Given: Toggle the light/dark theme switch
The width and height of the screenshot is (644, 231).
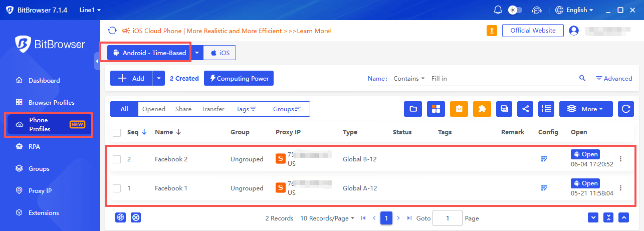Looking at the screenshot, I should [515, 10].
